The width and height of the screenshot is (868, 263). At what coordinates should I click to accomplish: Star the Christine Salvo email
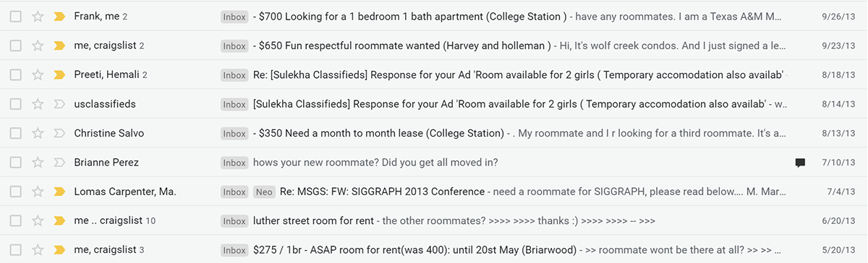(38, 133)
